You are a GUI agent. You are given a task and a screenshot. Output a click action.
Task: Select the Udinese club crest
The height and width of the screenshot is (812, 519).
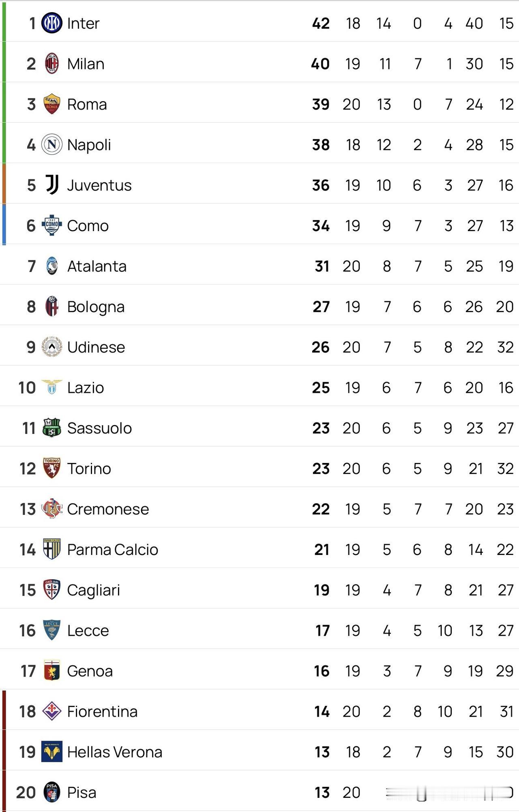click(52, 347)
